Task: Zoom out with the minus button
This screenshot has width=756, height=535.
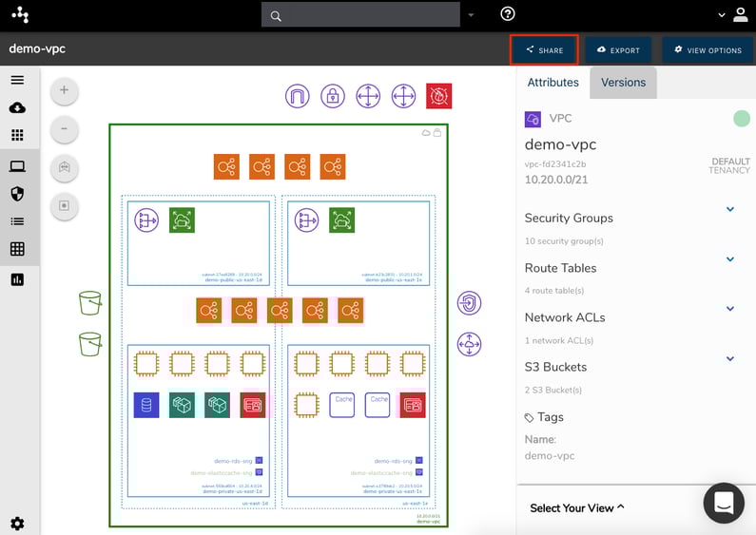Action: pyautogui.click(x=64, y=128)
